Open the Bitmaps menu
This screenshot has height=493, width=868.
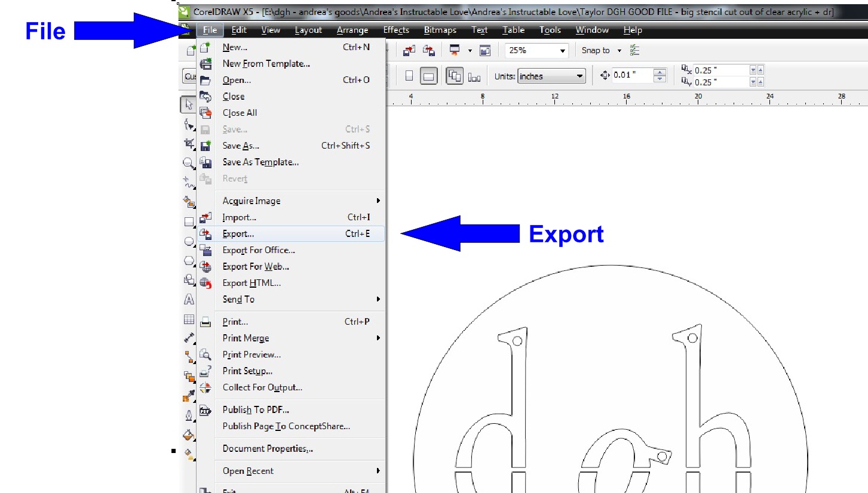click(440, 30)
